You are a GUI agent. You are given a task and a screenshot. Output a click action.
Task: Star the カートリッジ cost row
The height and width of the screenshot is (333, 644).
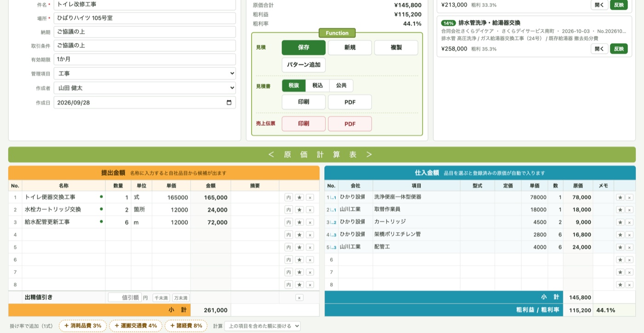tap(620, 222)
